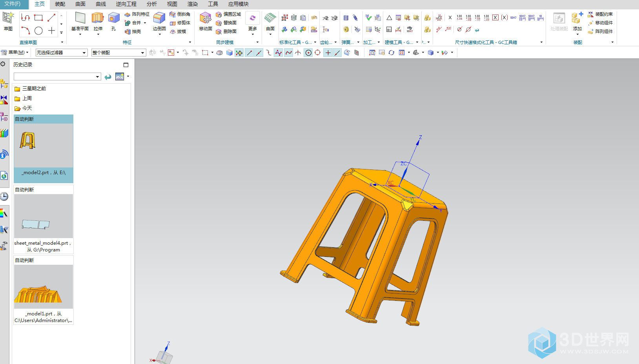
Task: Open Assembly Constraints (装配约束)
Action: (600, 14)
